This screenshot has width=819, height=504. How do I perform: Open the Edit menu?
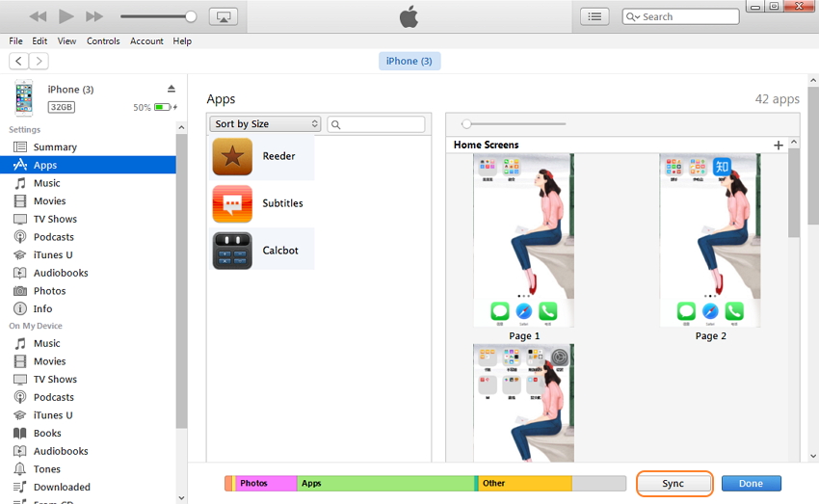click(x=40, y=40)
